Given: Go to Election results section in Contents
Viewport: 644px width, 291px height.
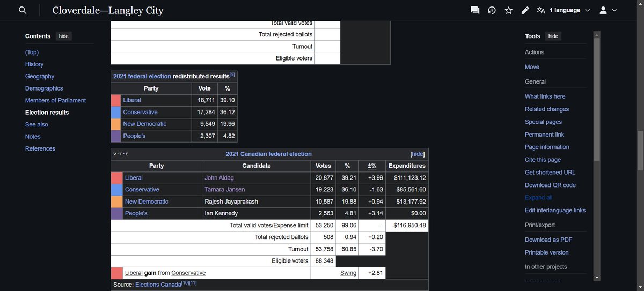Looking at the screenshot, I should pos(47,113).
